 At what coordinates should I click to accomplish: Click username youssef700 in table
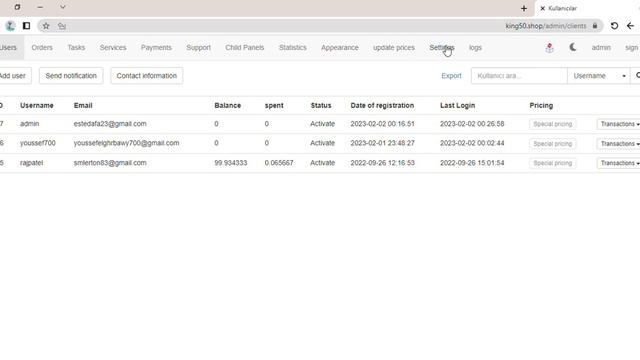38,143
